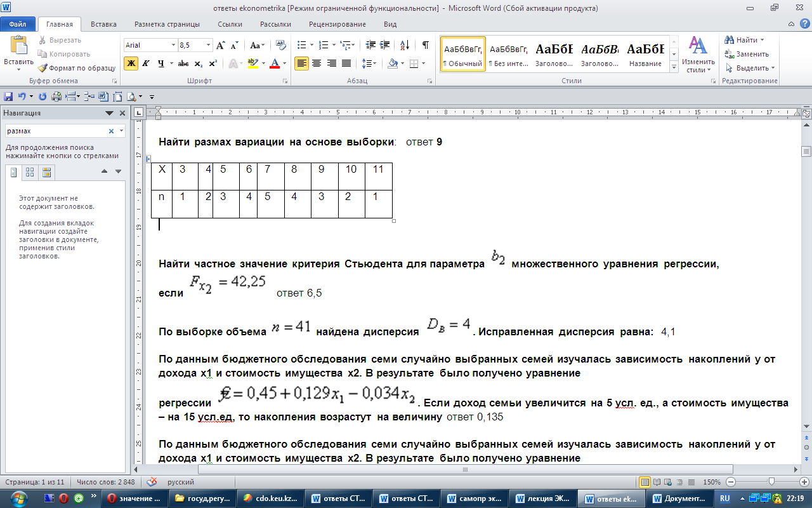Click print preview magnifier icon
Image resolution: width=812 pixels, height=508 pixels.
131,97
